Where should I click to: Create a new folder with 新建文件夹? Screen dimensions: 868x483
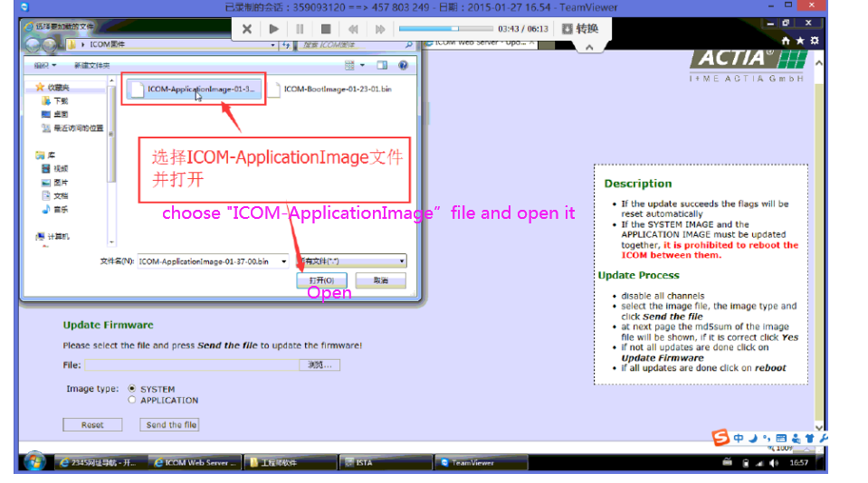pos(92,65)
